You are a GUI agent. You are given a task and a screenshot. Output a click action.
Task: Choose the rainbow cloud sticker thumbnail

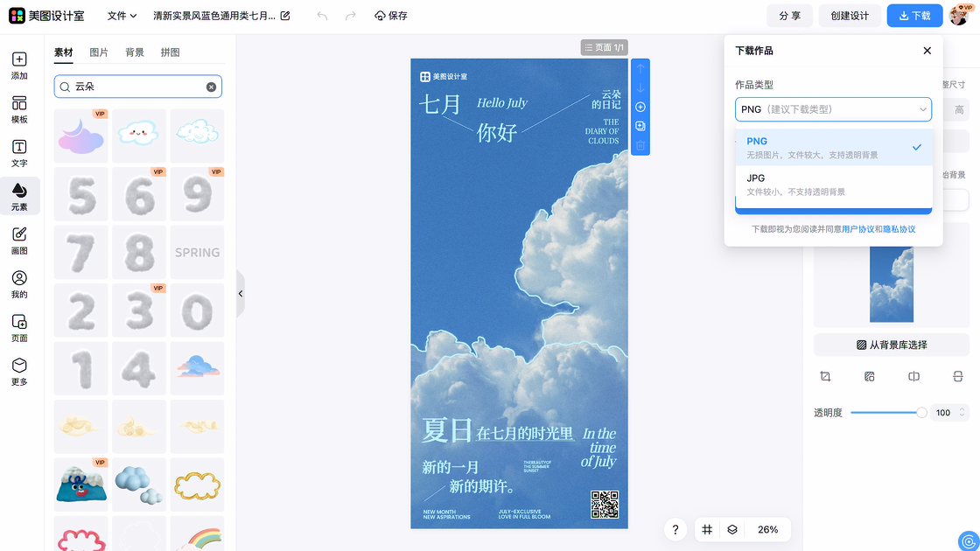[197, 535]
